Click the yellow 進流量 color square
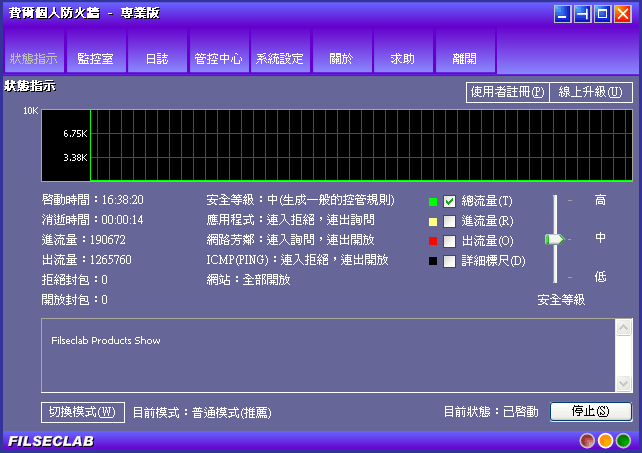 coord(433,221)
